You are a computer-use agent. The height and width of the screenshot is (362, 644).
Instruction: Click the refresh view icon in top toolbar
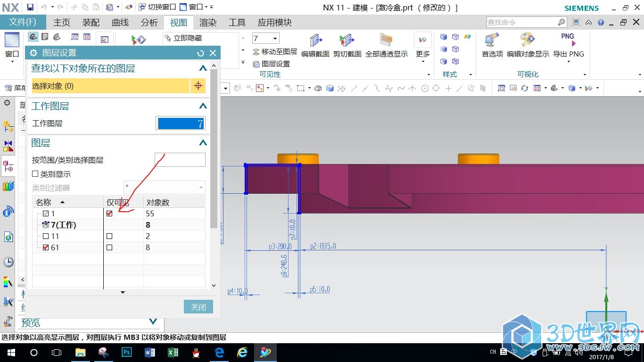pyautogui.click(x=524, y=88)
